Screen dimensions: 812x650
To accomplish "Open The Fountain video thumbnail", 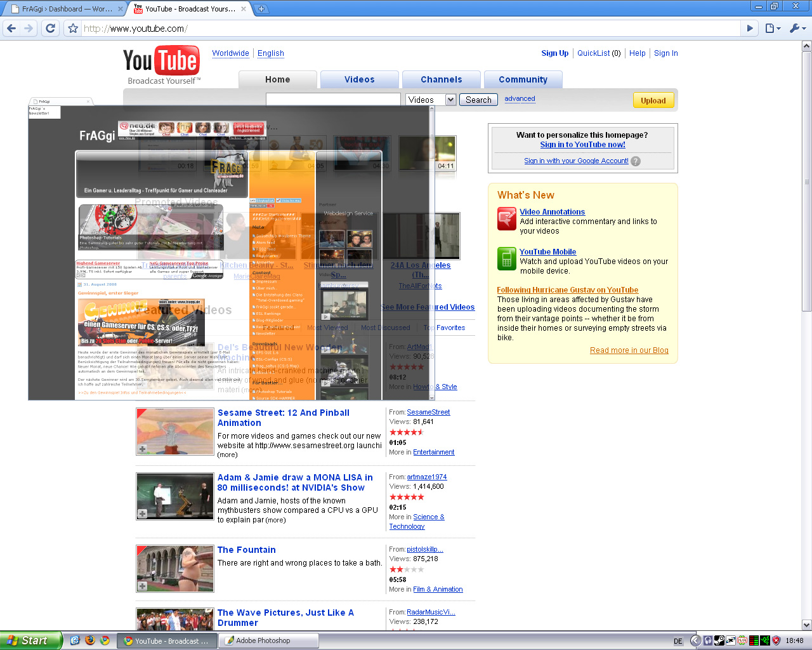I will [x=175, y=569].
